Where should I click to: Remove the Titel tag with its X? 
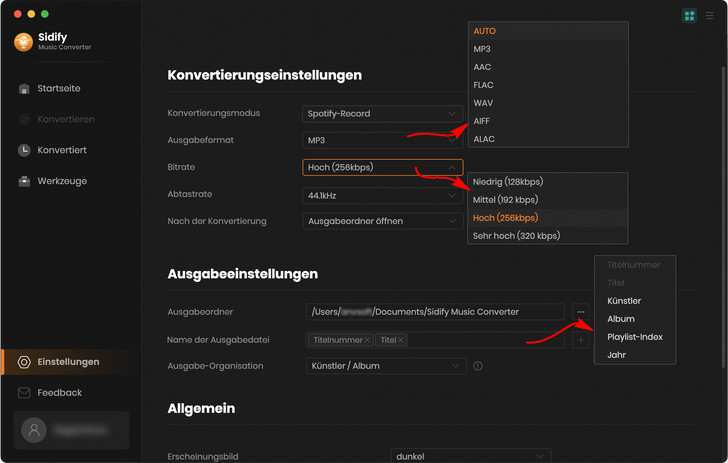(401, 340)
